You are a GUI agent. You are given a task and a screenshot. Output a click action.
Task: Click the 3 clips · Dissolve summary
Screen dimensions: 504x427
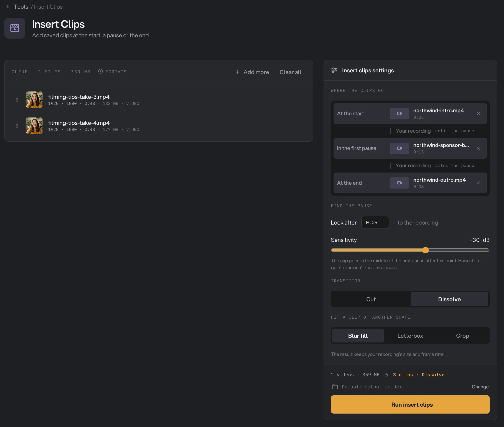click(x=419, y=375)
